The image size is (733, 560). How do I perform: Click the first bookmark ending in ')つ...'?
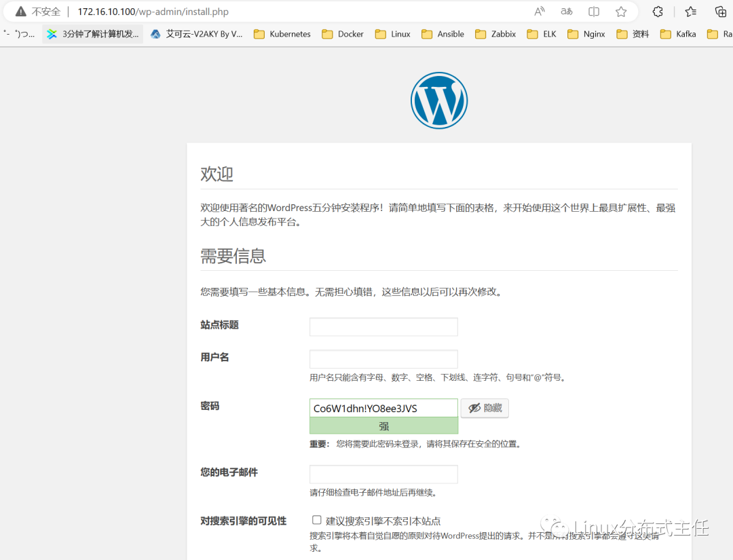(x=19, y=34)
